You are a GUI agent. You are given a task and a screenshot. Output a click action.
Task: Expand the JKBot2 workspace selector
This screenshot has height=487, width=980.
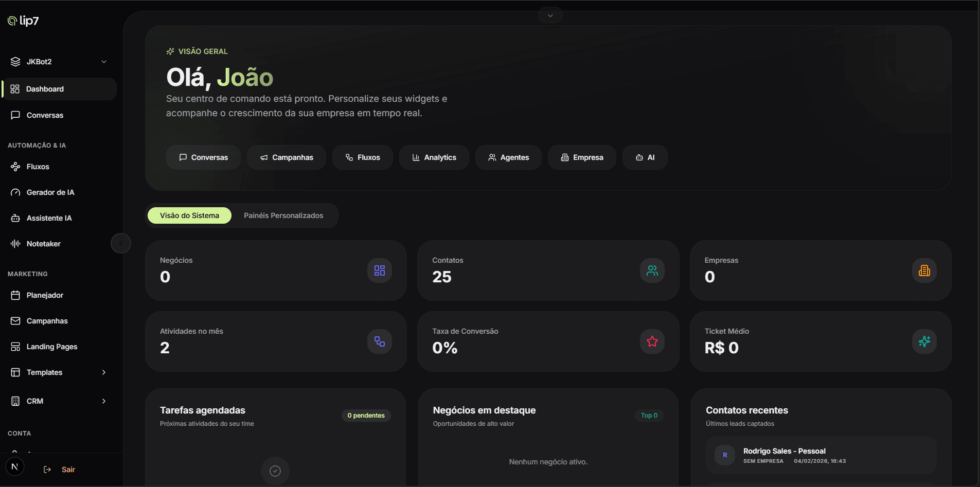tap(59, 61)
